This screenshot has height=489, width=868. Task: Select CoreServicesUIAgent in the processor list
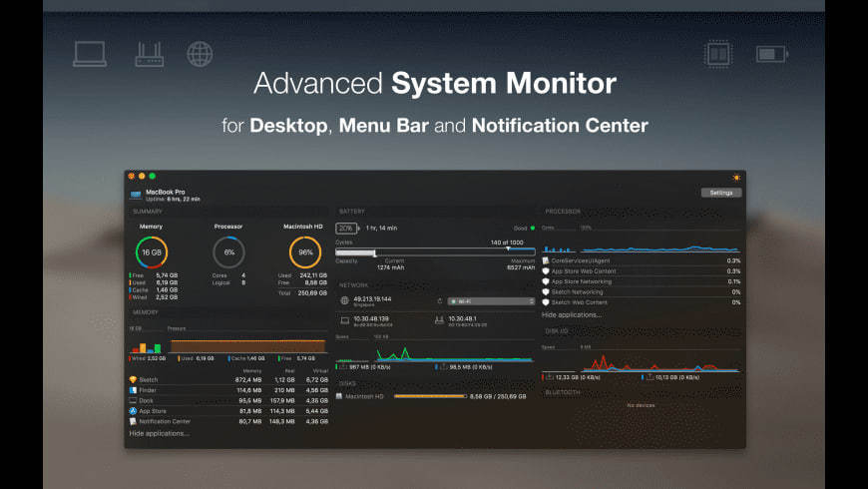coord(591,260)
